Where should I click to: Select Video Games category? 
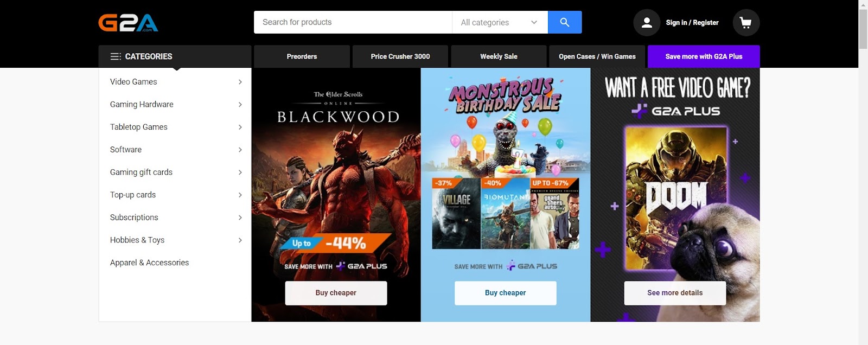(x=133, y=82)
